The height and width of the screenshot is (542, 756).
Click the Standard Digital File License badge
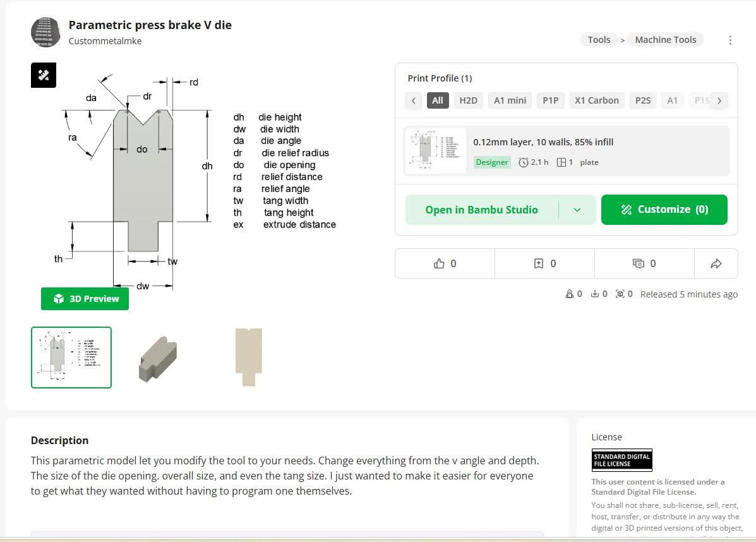tap(621, 459)
